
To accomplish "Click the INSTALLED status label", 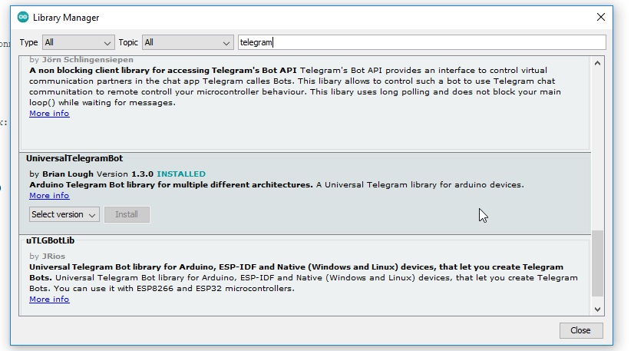I will coord(181,174).
